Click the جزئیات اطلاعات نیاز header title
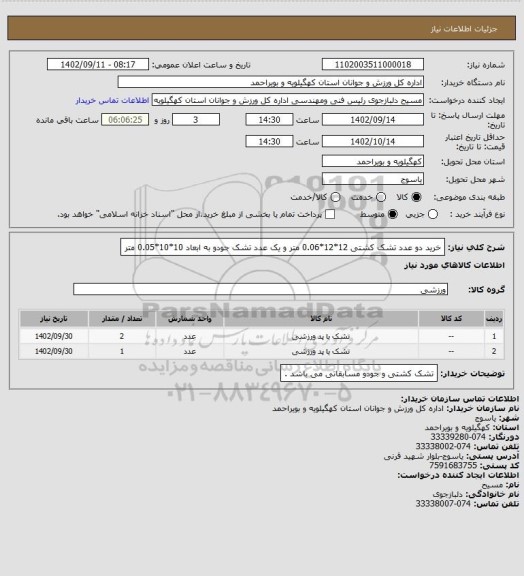 click(x=464, y=29)
